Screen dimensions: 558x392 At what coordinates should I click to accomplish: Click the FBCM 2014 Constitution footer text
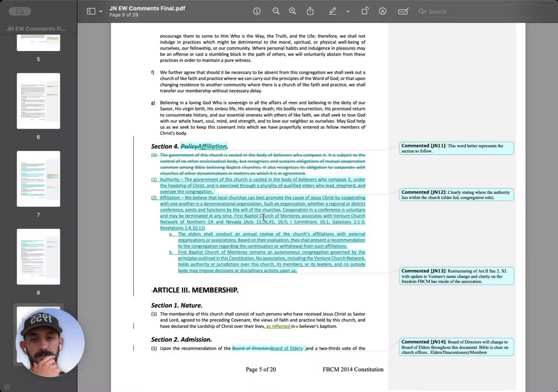pos(353,369)
